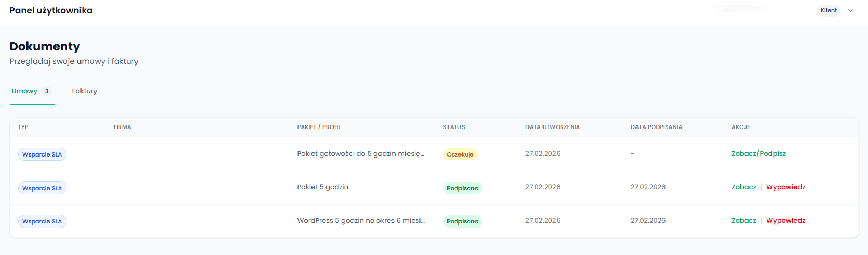Switch to the Umowy tab
This screenshot has height=255, width=868.
coord(25,91)
